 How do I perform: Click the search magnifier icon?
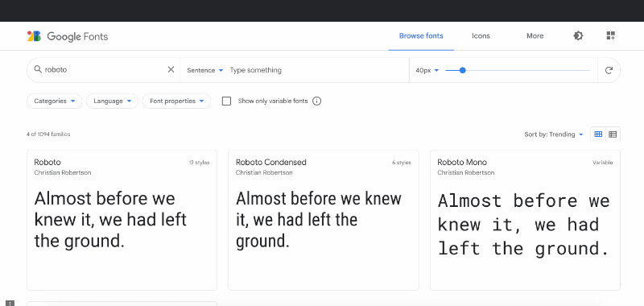pos(38,69)
